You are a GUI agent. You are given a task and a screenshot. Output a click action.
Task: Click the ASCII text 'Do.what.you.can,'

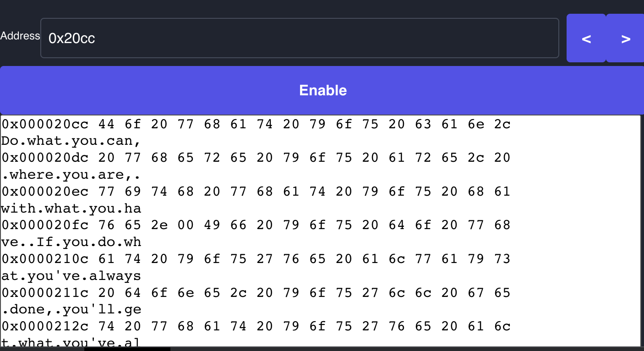(71, 141)
